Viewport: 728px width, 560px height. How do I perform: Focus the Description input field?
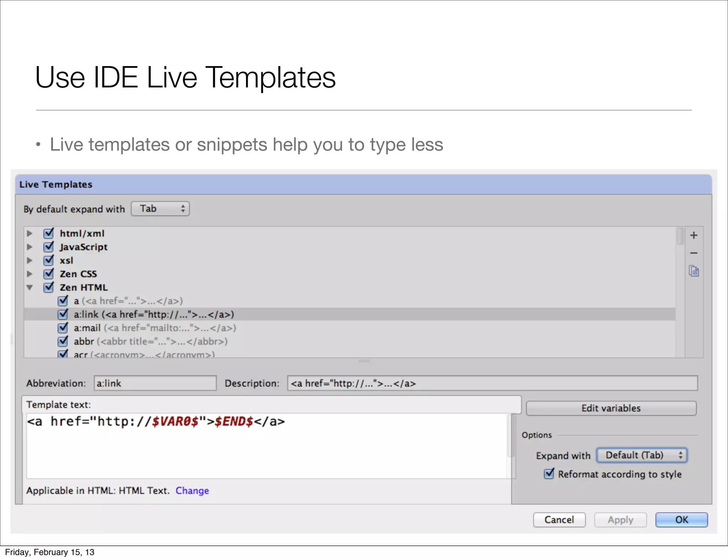click(492, 383)
